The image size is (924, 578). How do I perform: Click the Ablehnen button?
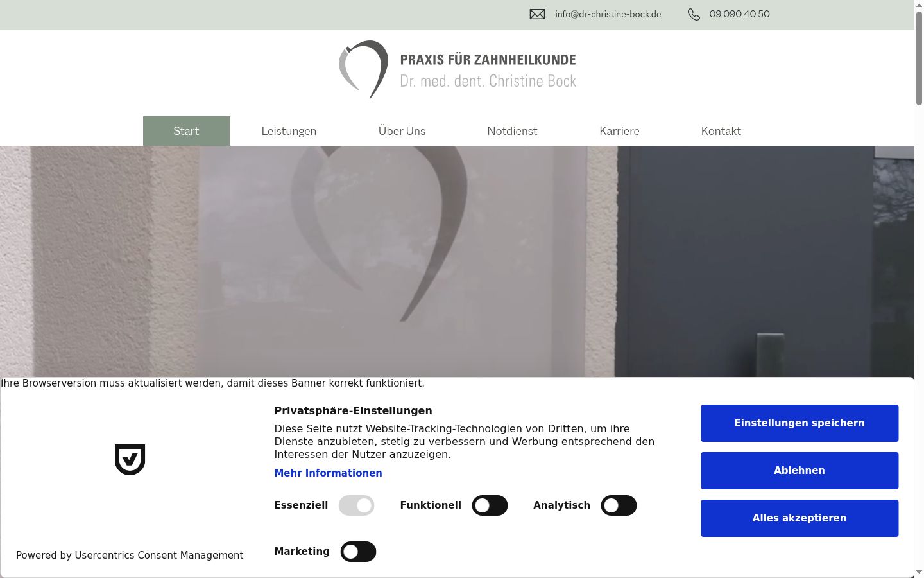tap(800, 471)
